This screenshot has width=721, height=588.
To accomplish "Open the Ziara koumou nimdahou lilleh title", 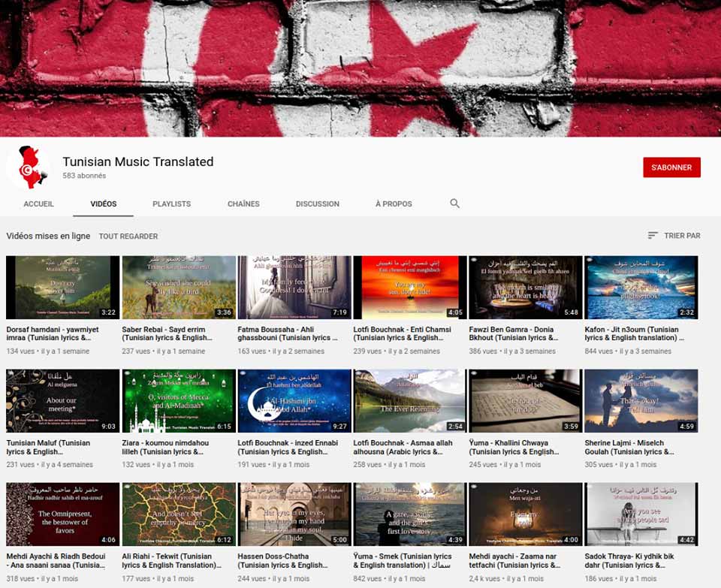I will point(165,448).
